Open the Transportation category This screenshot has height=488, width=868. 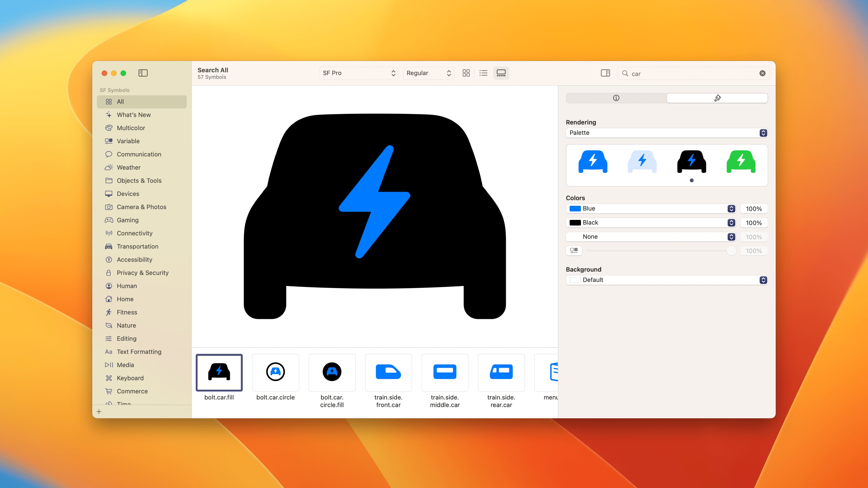pos(137,246)
